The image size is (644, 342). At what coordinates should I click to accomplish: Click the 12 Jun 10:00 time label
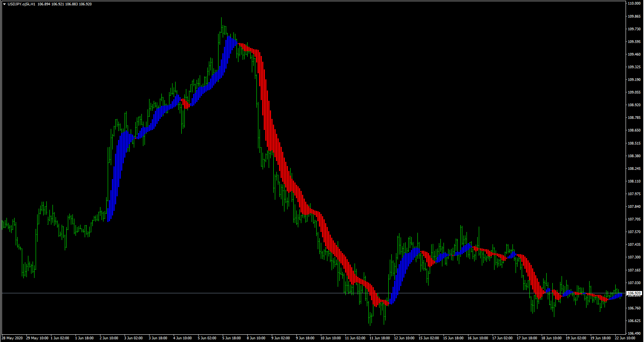point(404,338)
